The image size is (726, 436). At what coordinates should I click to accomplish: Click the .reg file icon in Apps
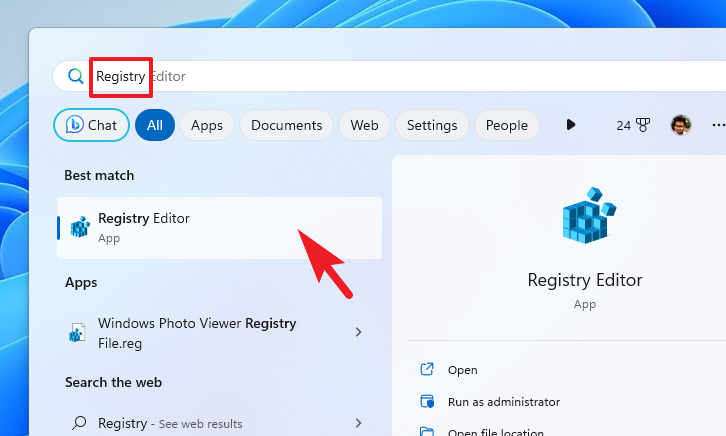click(x=77, y=333)
